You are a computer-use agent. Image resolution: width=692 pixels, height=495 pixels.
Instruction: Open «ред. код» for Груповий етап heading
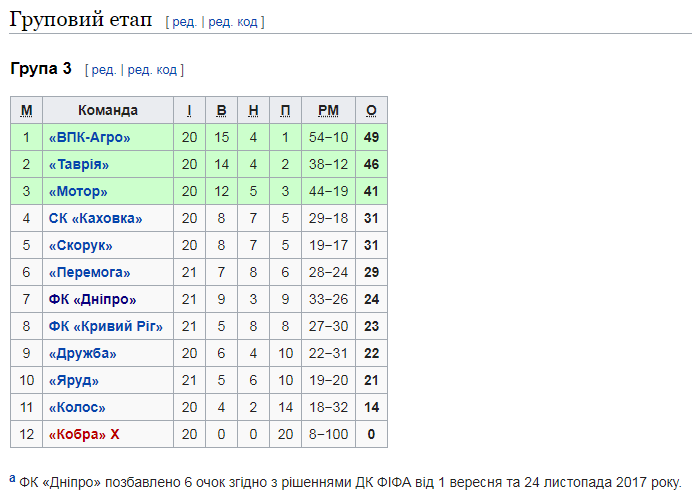click(x=234, y=22)
